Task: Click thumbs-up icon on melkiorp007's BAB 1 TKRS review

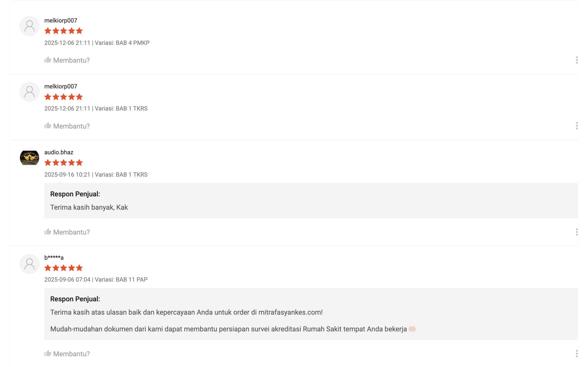Action: click(x=48, y=126)
